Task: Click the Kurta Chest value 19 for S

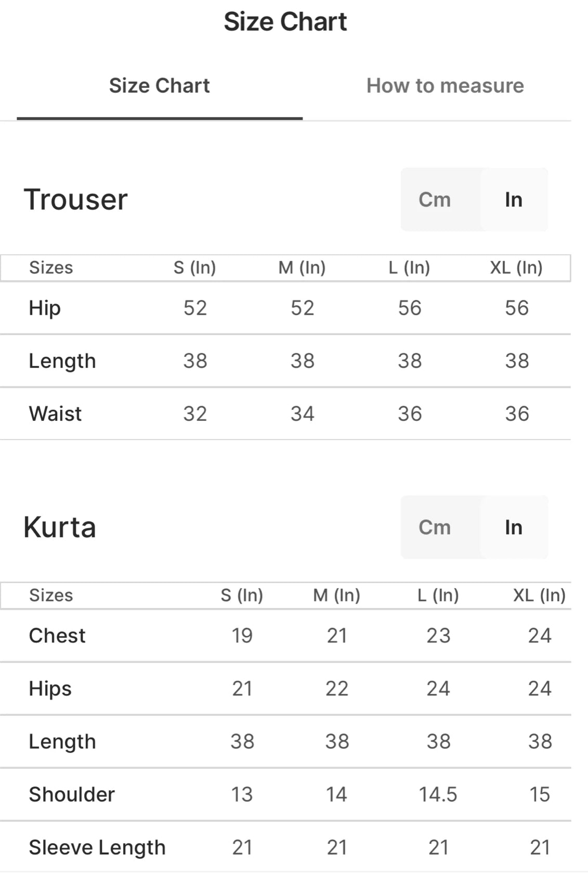Action: pyautogui.click(x=242, y=636)
